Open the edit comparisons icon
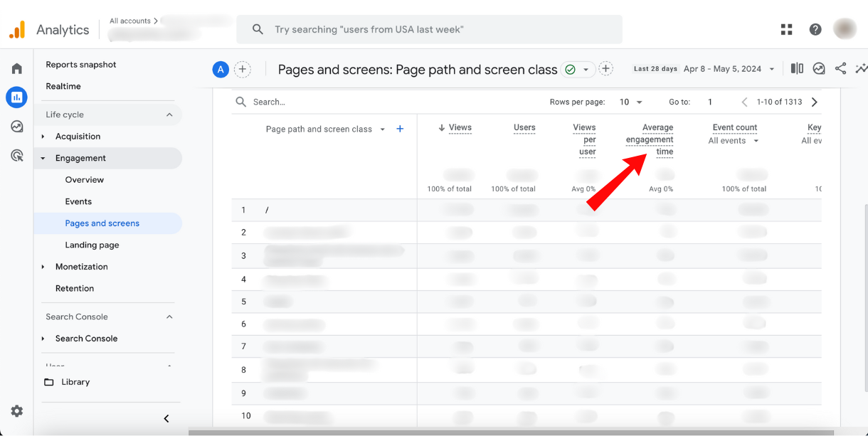This screenshot has width=868, height=446. pos(797,69)
